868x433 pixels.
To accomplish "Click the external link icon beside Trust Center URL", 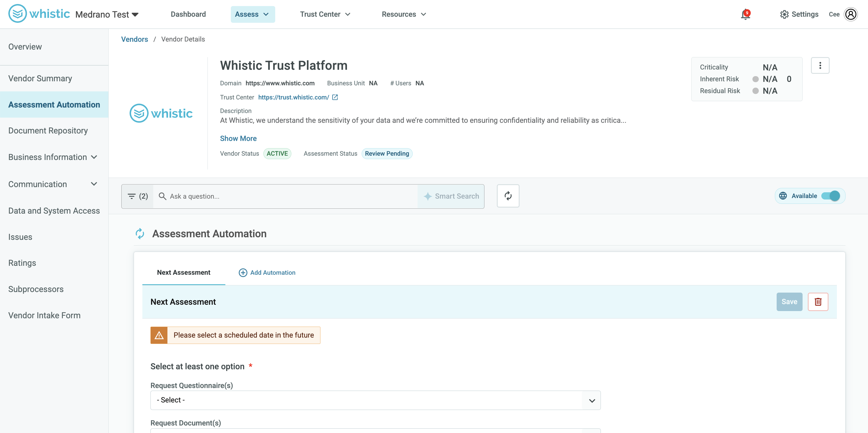I will (x=335, y=97).
